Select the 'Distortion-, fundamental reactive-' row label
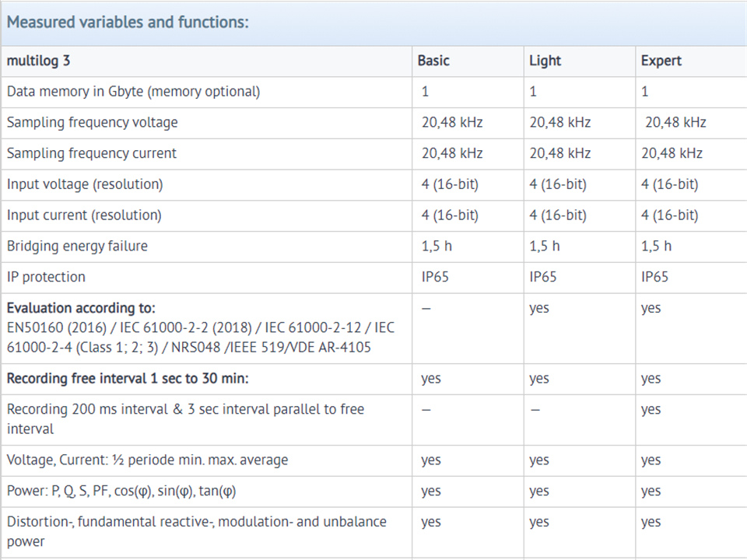747x560 pixels. [x=197, y=531]
